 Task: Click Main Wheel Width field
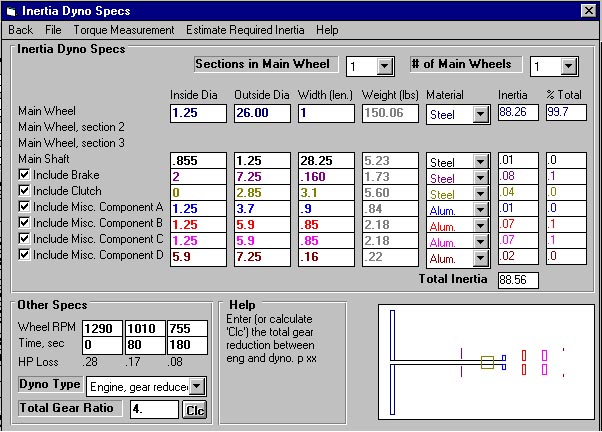pyautogui.click(x=326, y=113)
